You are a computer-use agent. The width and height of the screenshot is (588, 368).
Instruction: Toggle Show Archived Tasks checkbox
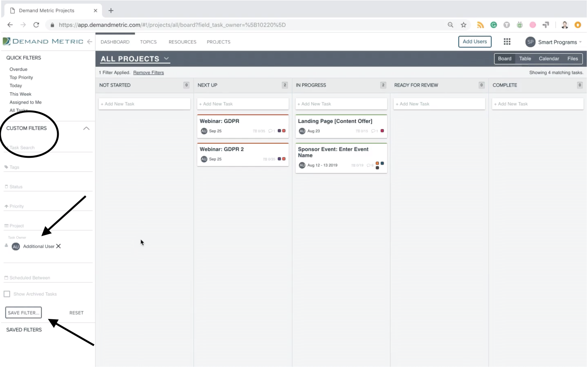(7, 294)
